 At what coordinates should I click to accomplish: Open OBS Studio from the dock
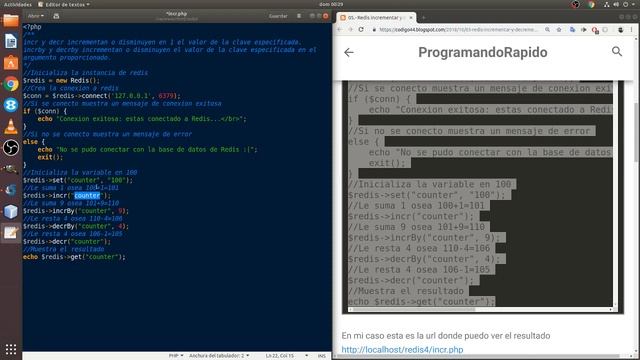11,148
